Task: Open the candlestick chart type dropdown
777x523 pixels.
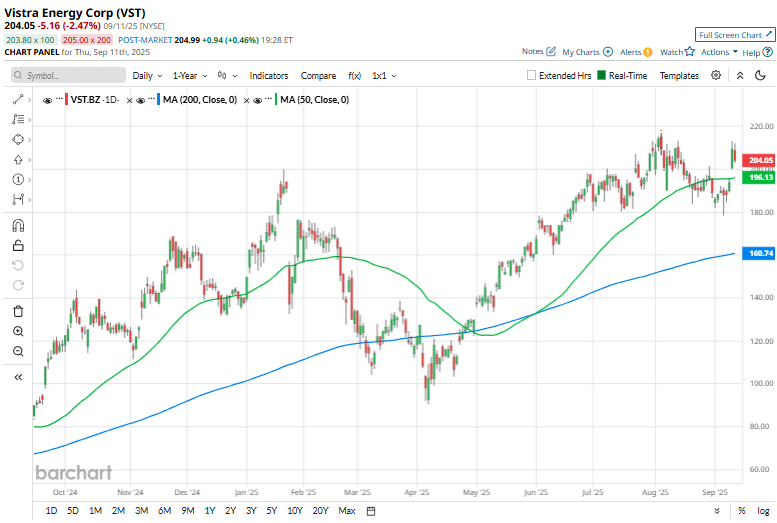Action: (x=227, y=75)
